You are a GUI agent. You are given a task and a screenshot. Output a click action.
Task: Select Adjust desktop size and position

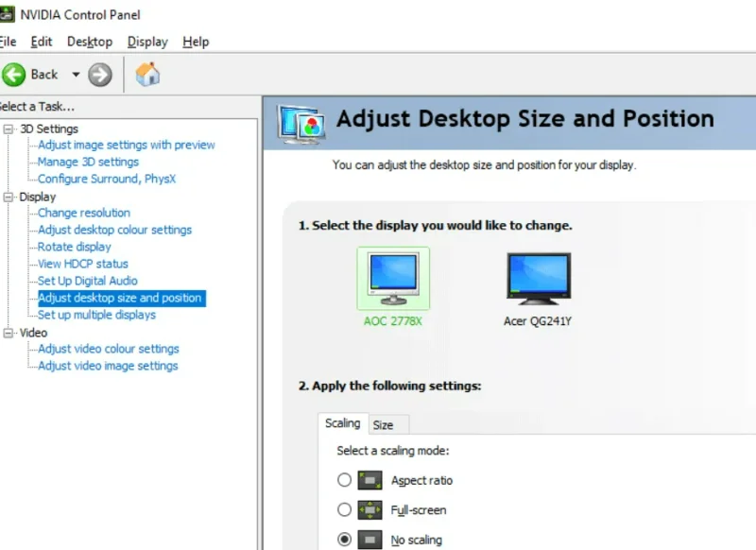point(122,298)
